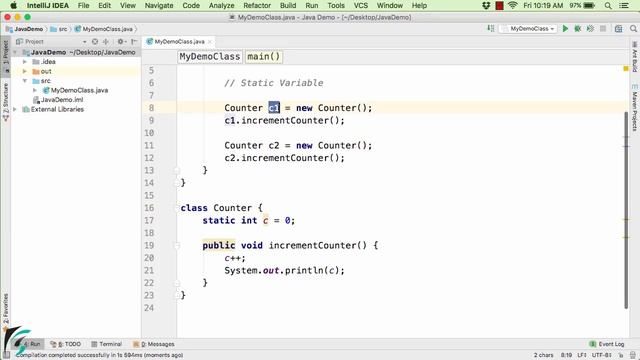The width and height of the screenshot is (640, 360).
Task: Open the Event Log
Action: [607, 344]
